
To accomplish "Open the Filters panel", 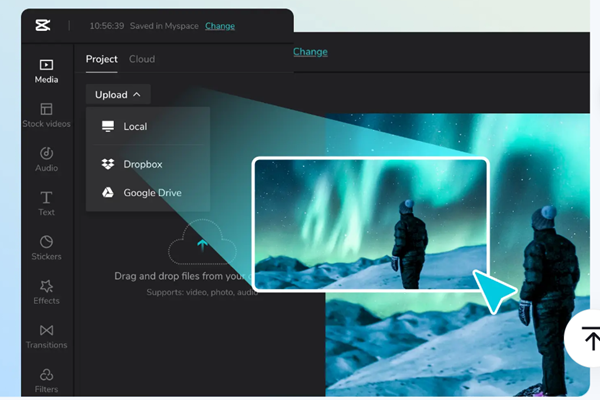I will coord(46,379).
